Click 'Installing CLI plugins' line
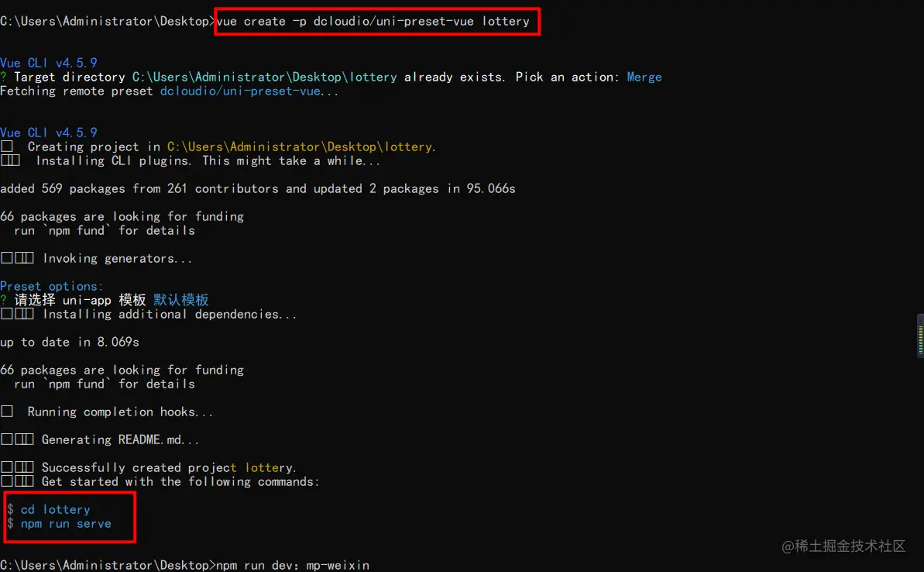Screen dimensions: 924x572 point(191,161)
